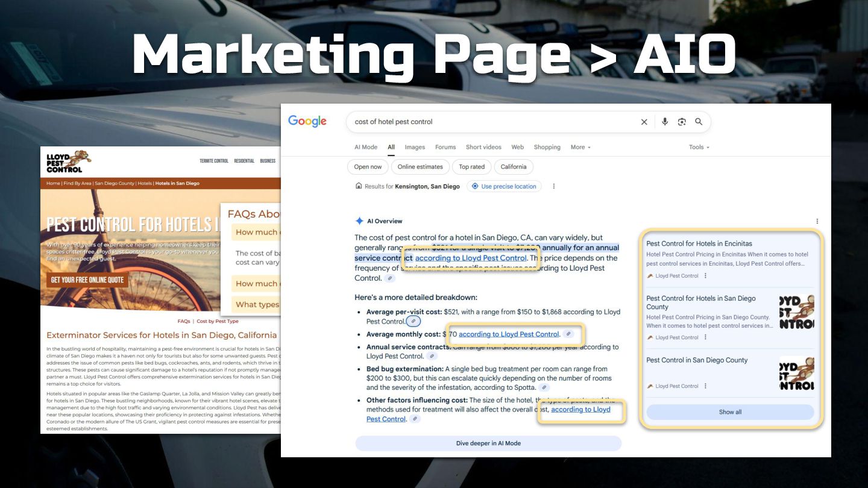Screen dimensions: 868x488
Task: Click source link icon after per-visit cost
Action: click(413, 321)
